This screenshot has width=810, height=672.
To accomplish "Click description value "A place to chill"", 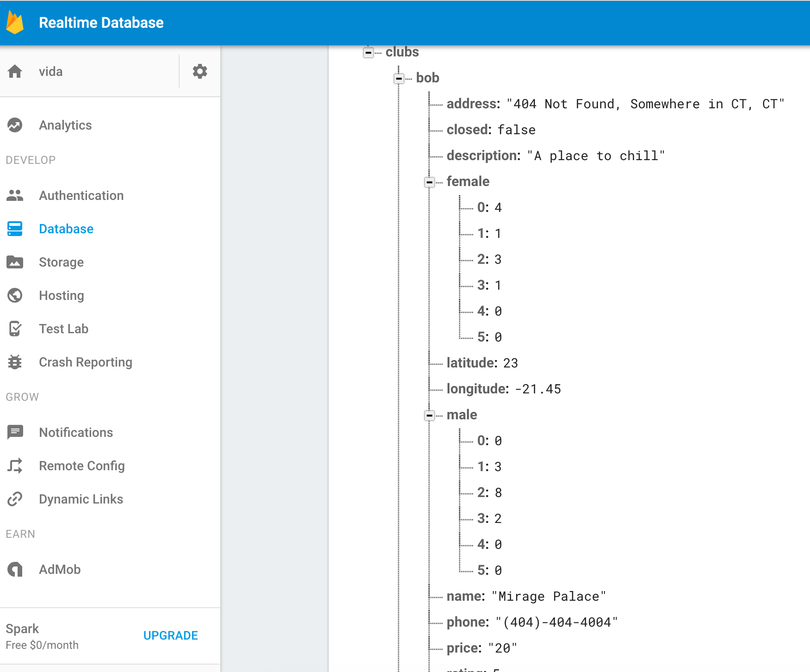I will 596,156.
